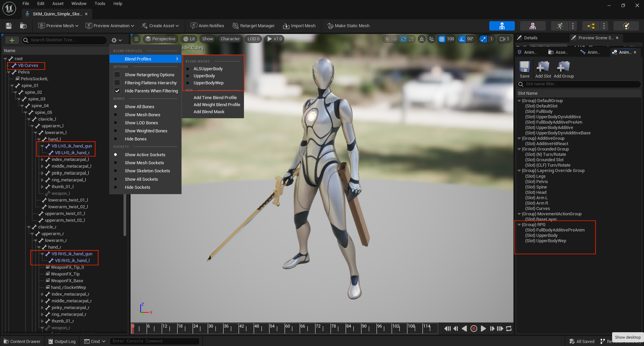Click the Perspective viewport button

160,39
